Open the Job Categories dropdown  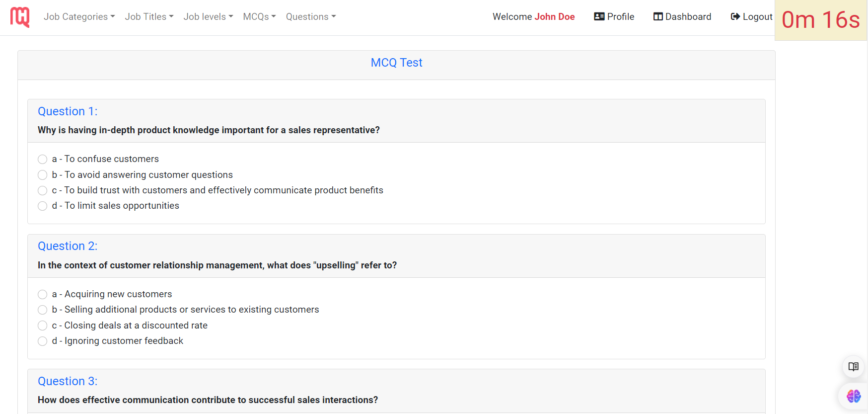pos(79,16)
